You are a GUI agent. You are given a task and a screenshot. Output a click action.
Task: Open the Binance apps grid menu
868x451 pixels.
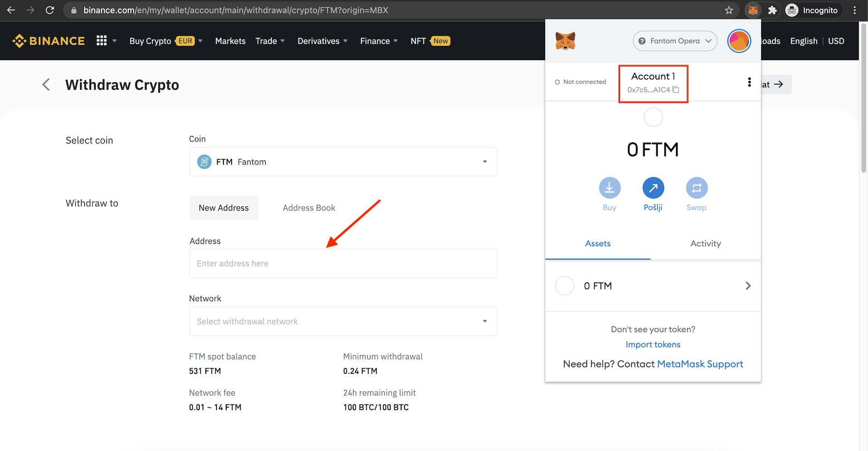tap(102, 41)
